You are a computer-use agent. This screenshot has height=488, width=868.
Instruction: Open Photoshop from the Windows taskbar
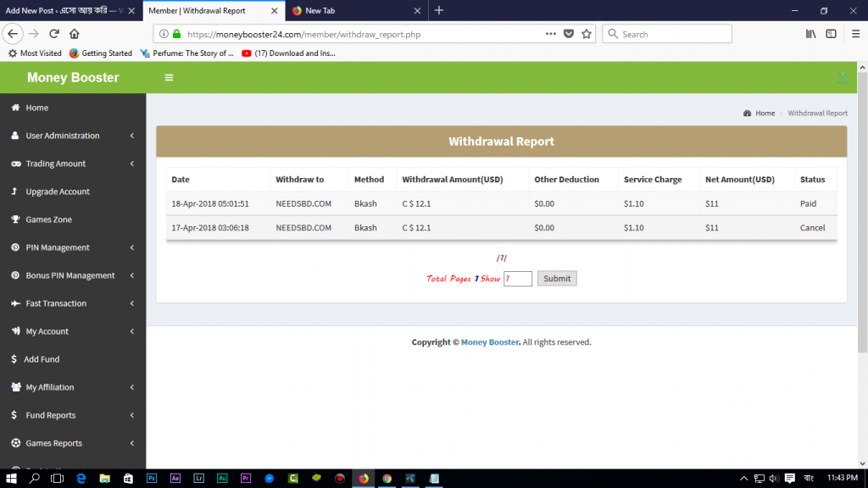click(x=152, y=479)
